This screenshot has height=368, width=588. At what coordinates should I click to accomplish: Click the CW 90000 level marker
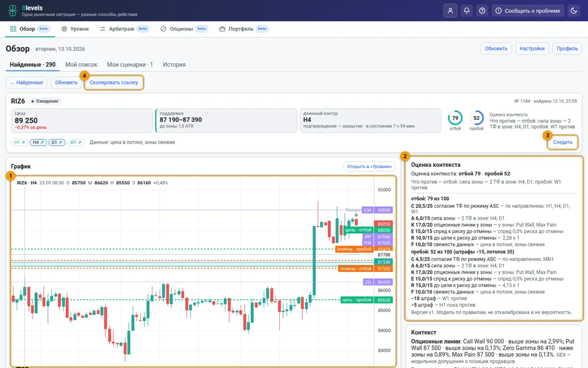(x=377, y=210)
